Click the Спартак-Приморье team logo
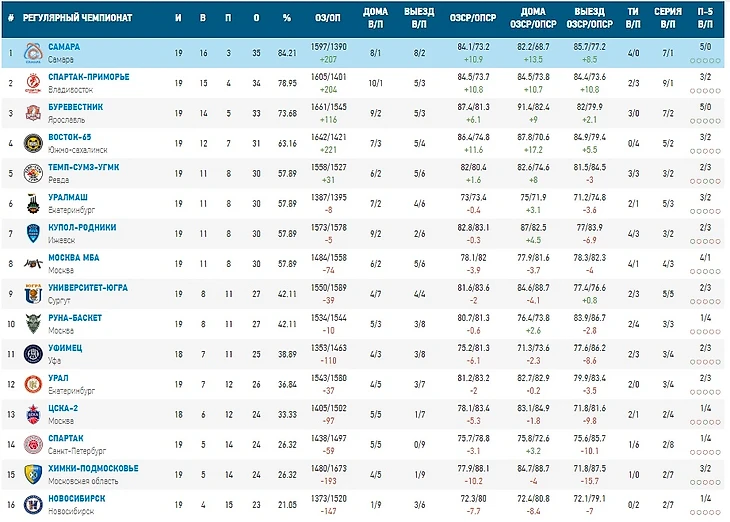Viewport: 730px width, 522px height. pyautogui.click(x=34, y=83)
